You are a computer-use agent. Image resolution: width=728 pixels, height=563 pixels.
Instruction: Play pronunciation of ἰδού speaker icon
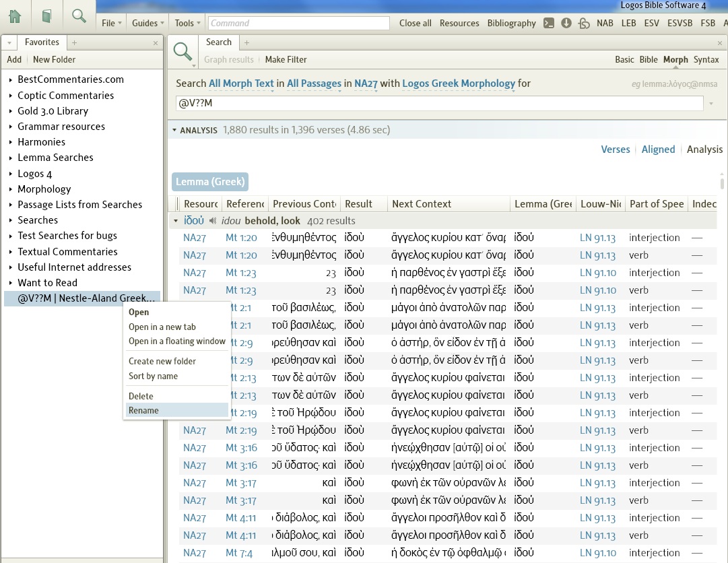tap(213, 221)
